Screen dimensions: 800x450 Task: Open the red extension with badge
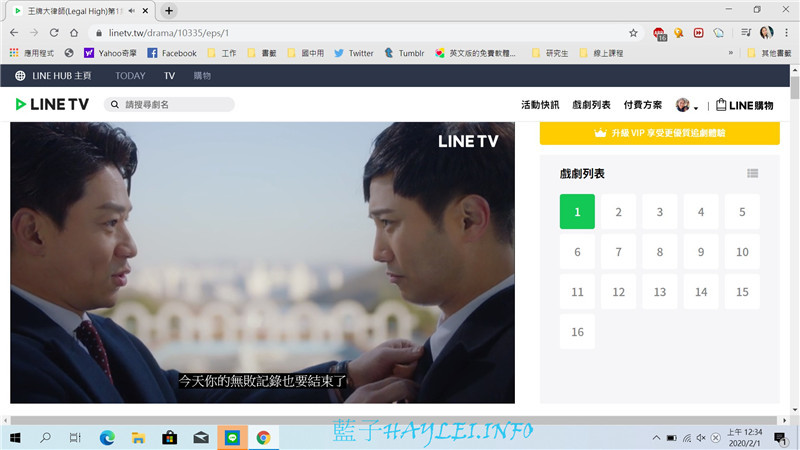pyautogui.click(x=659, y=34)
